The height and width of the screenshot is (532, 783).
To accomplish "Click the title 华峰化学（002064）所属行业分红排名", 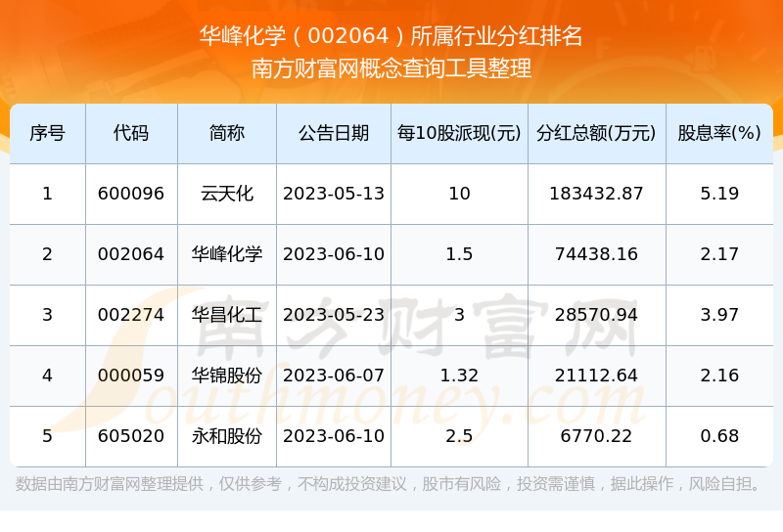I will [391, 36].
